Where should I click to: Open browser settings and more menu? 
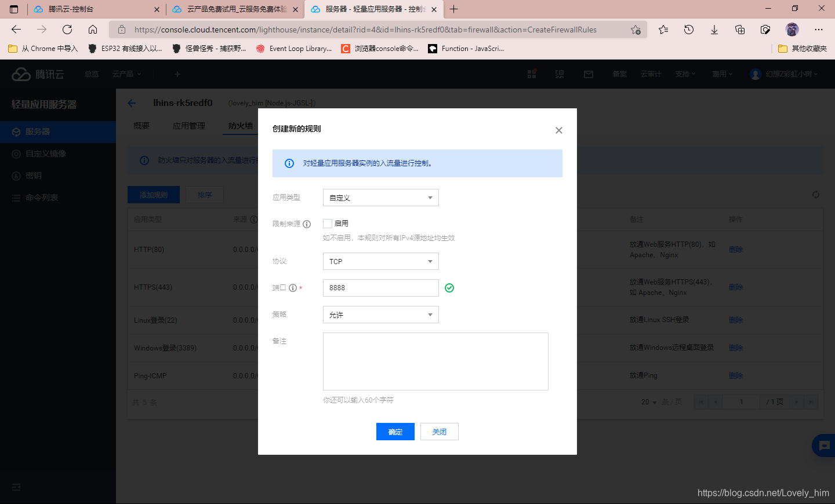tap(819, 30)
